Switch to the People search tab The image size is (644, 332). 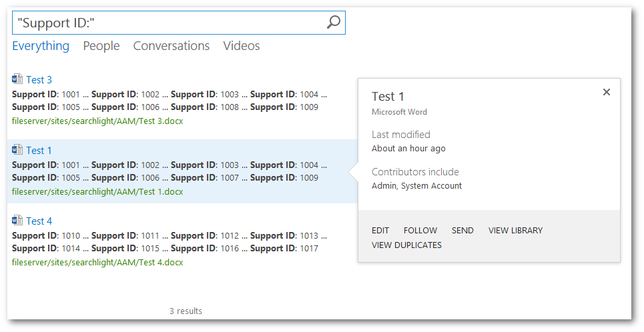(x=101, y=46)
